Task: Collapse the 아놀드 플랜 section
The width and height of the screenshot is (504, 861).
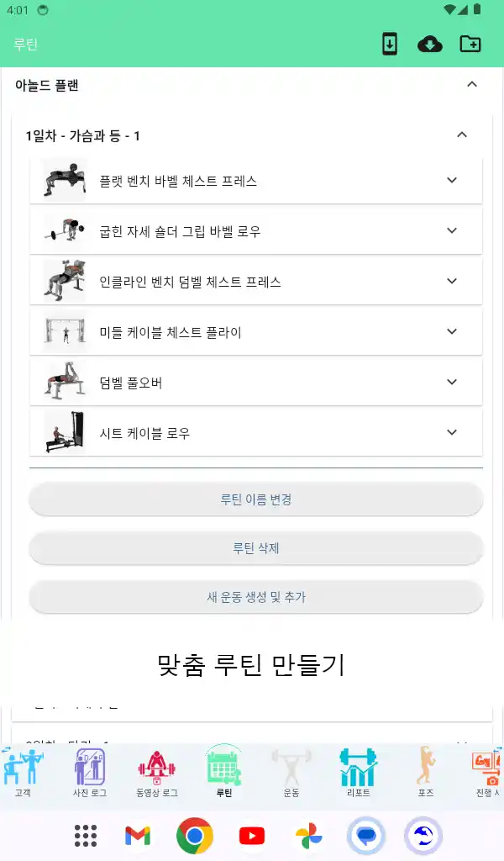Action: (472, 84)
